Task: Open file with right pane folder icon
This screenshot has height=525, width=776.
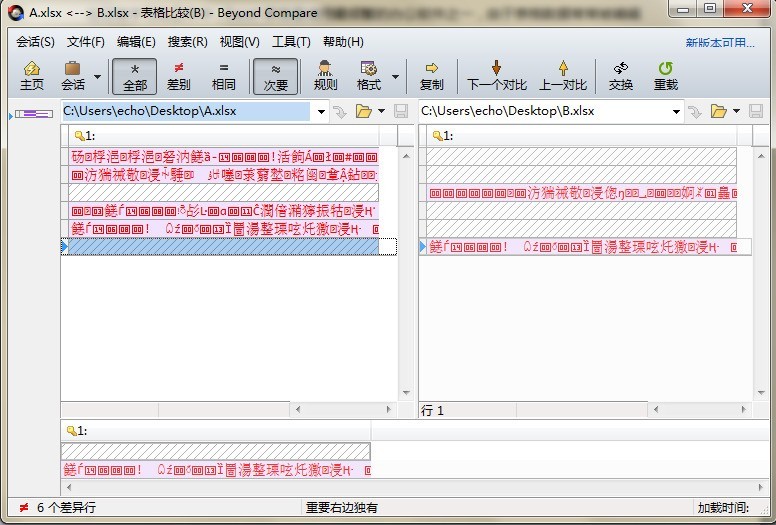Action: click(x=719, y=111)
